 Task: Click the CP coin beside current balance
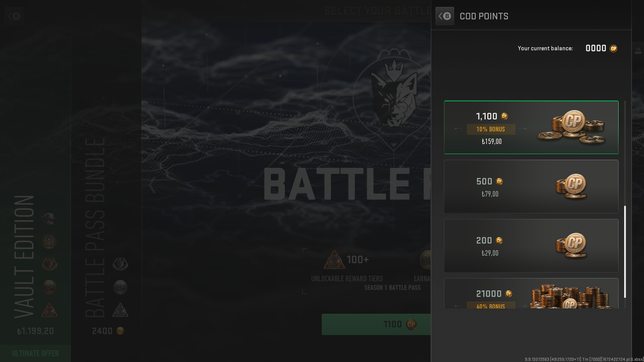[x=613, y=49]
